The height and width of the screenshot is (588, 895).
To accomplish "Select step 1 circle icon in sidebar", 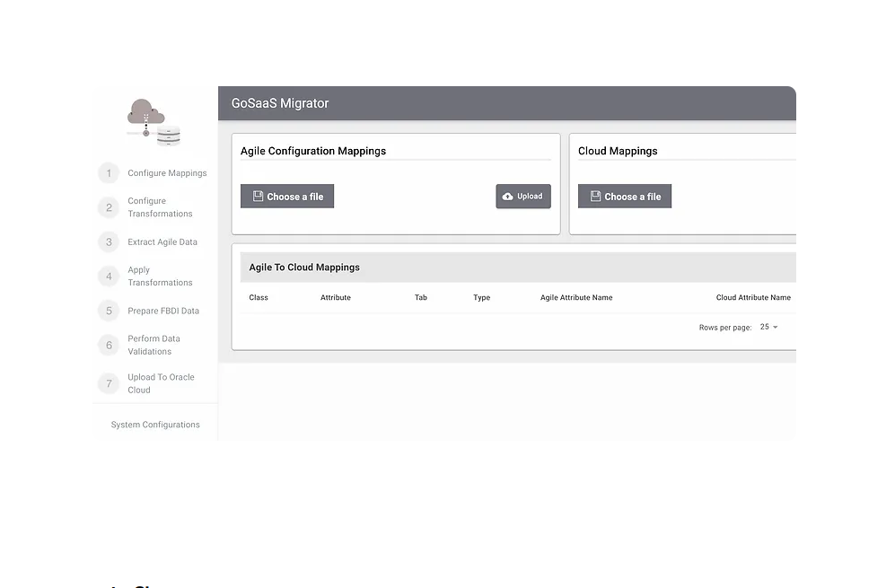I will [109, 173].
